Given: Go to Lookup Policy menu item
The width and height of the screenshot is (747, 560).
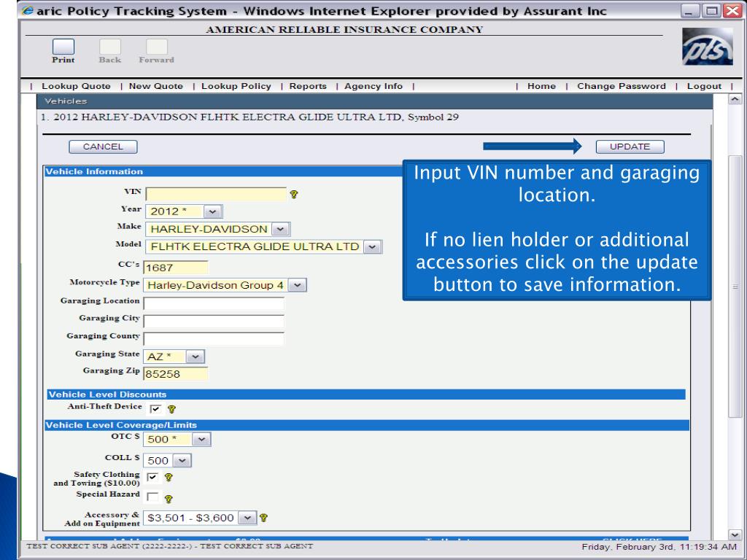Looking at the screenshot, I should (236, 86).
